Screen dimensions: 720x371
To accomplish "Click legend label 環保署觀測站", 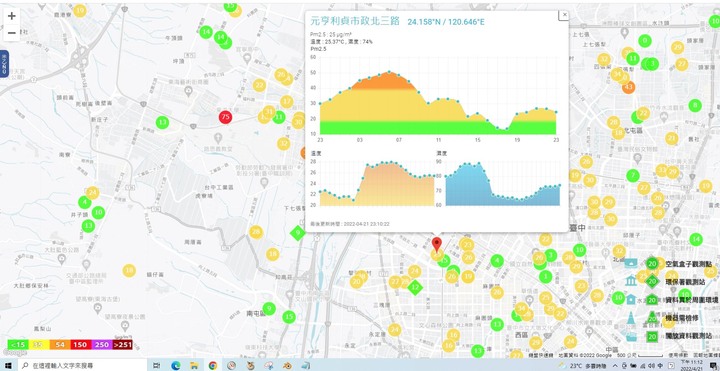I will click(685, 281).
